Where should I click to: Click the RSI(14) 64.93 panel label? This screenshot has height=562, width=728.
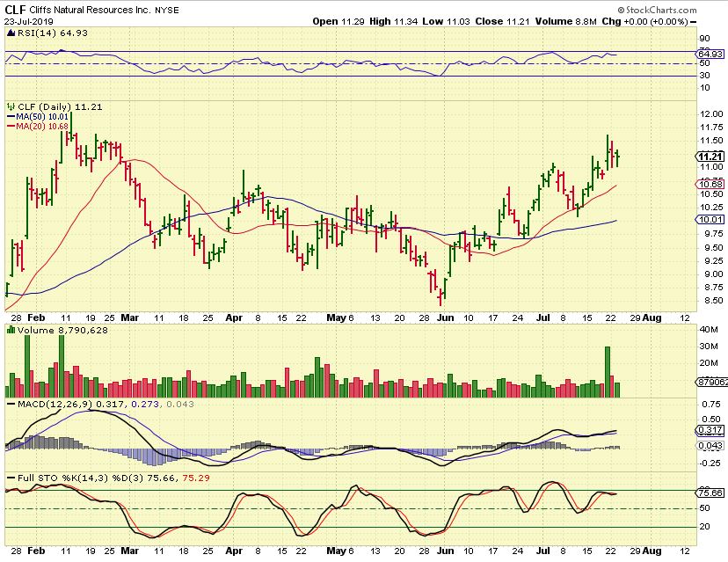pyautogui.click(x=53, y=33)
